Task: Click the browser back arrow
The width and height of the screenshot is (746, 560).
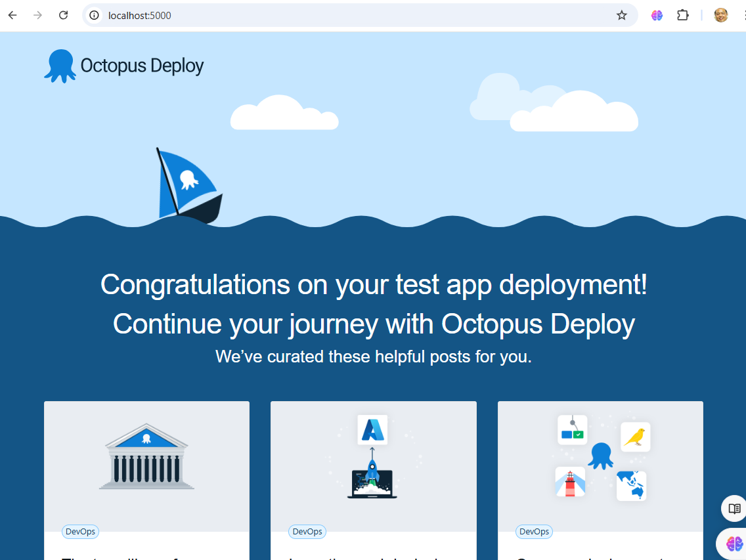Action: (12, 15)
